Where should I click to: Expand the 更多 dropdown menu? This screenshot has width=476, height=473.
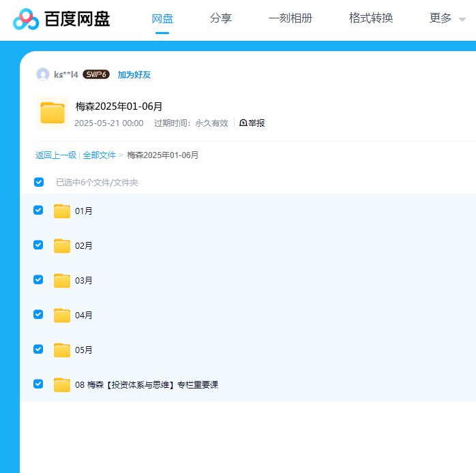[447, 18]
